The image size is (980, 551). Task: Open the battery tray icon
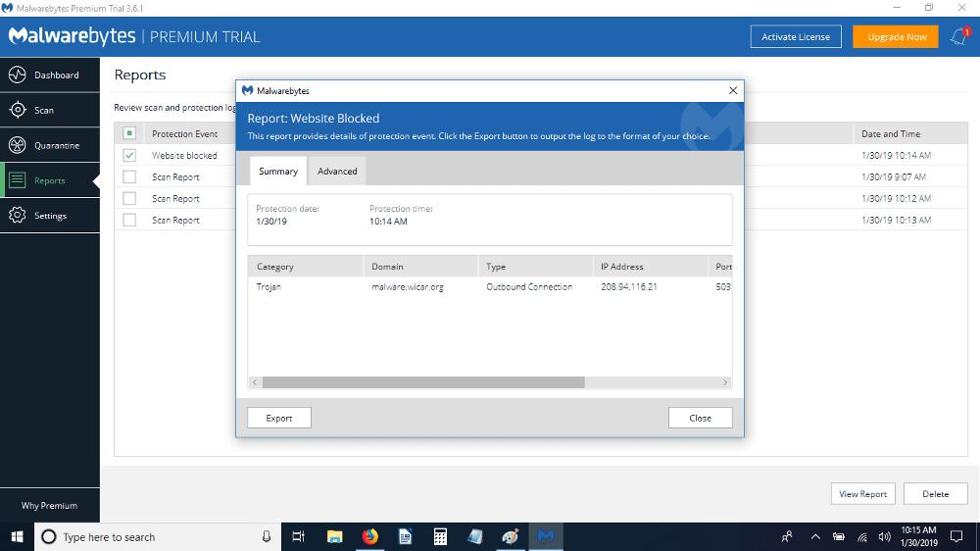point(839,536)
